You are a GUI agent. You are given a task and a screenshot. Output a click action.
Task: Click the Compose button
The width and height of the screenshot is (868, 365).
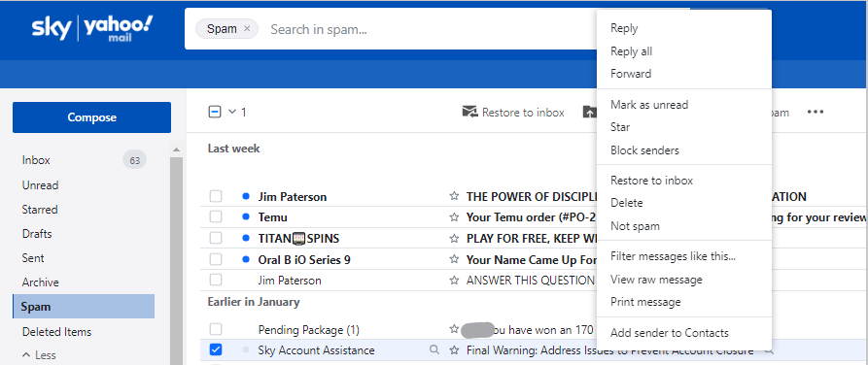[x=92, y=117]
